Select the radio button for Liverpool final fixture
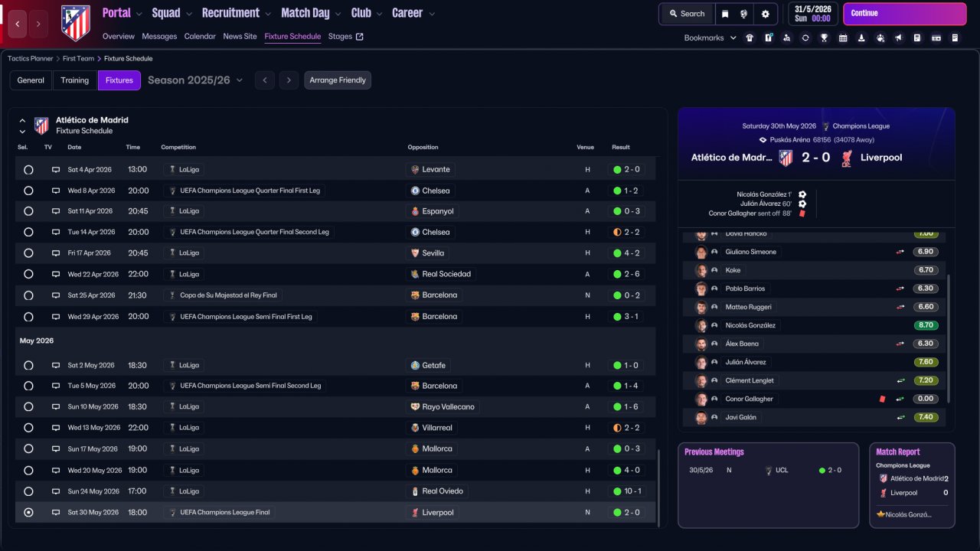Viewport: 980px width, 551px height. click(28, 513)
